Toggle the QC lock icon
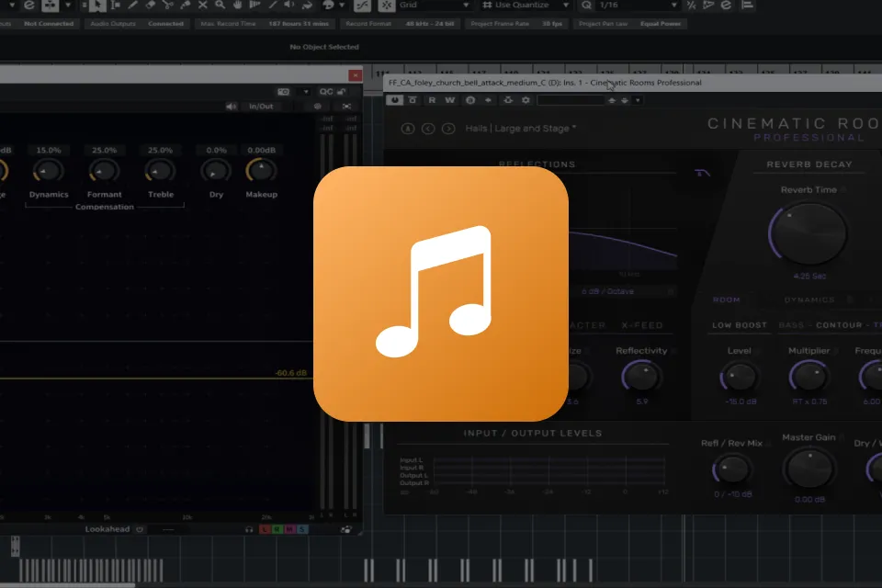882x588 pixels. coord(342,92)
